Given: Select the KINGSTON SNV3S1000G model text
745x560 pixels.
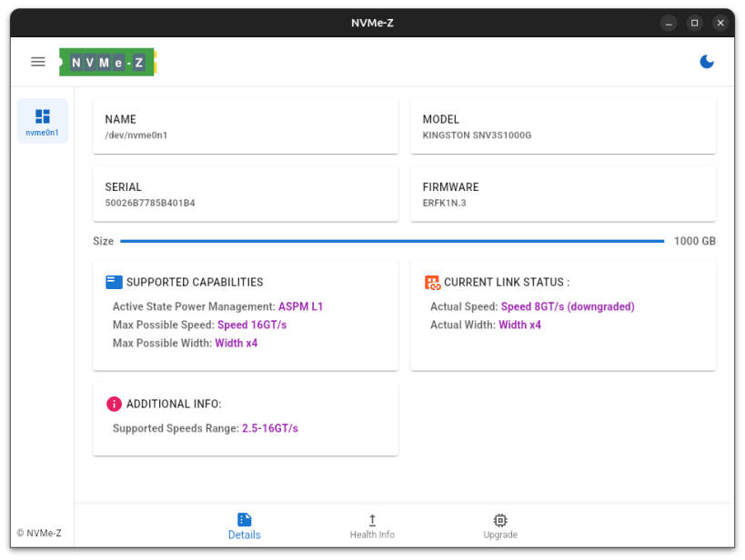Looking at the screenshot, I should tap(477, 135).
